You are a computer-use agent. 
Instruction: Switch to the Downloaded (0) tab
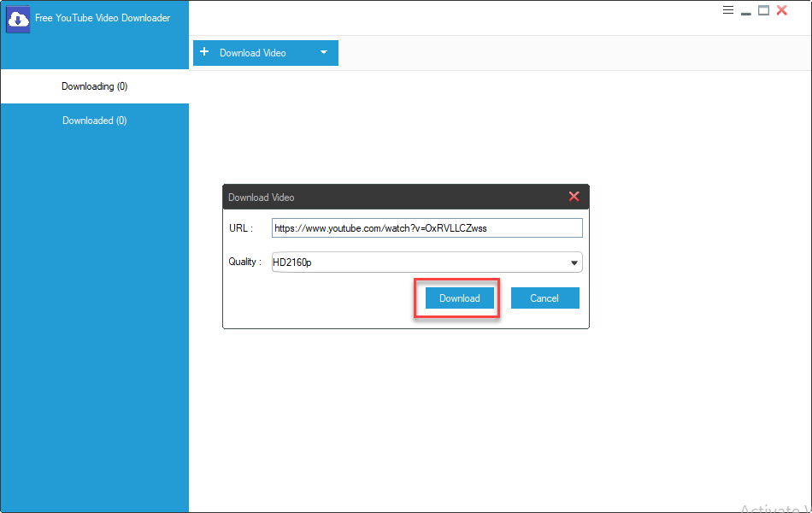[x=94, y=121]
